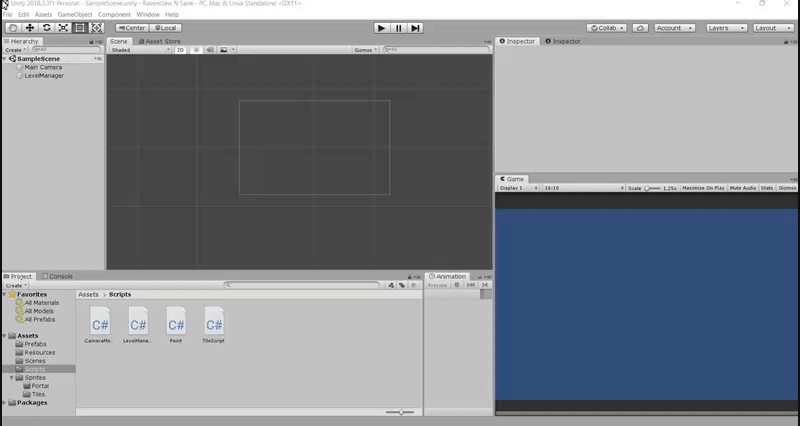
Task: Toggle Mute Audio in Game view
Action: (x=743, y=188)
